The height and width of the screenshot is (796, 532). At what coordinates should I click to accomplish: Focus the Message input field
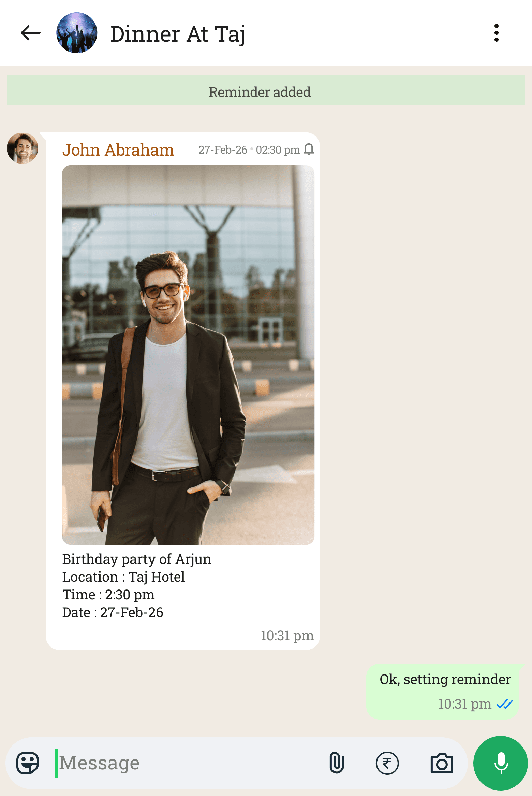click(189, 763)
